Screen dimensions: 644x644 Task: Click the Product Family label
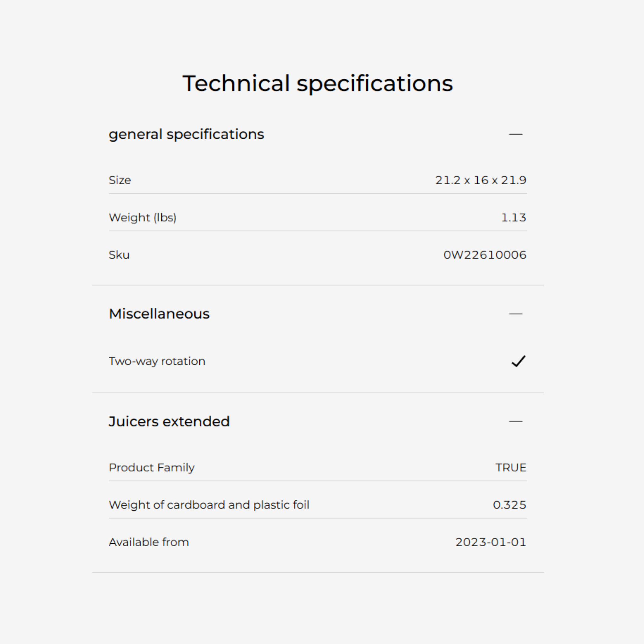tap(152, 468)
